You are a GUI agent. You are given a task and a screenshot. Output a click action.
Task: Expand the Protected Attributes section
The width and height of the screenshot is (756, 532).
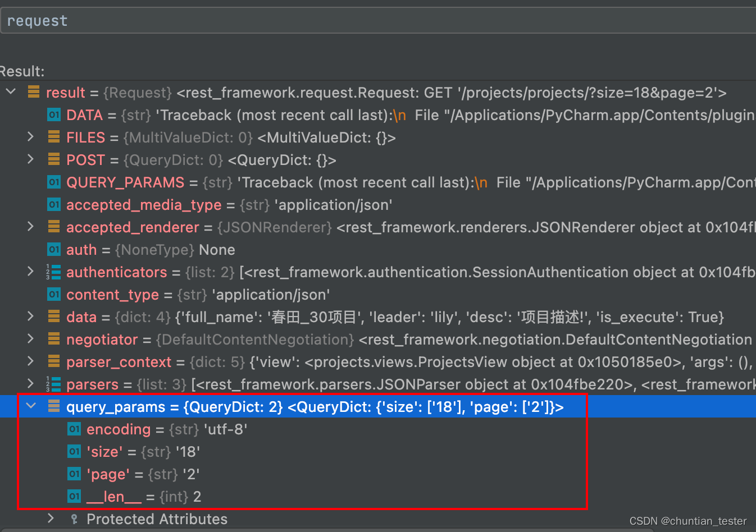[x=50, y=519]
